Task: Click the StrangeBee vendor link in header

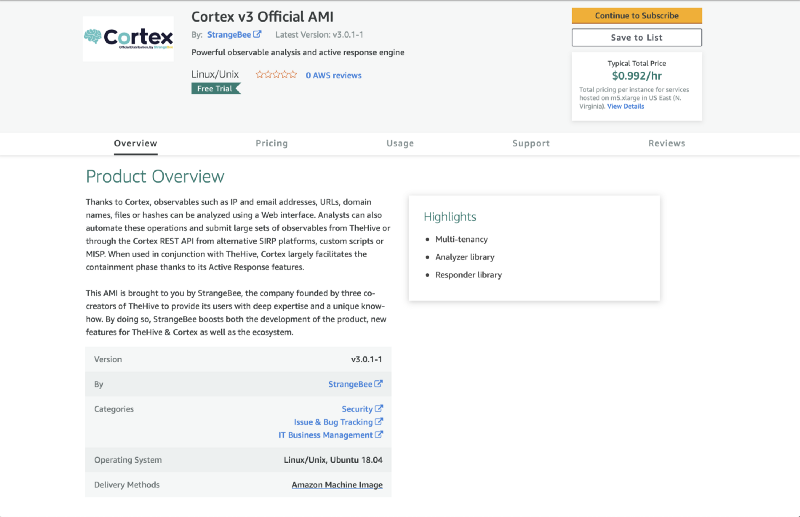Action: coord(229,35)
